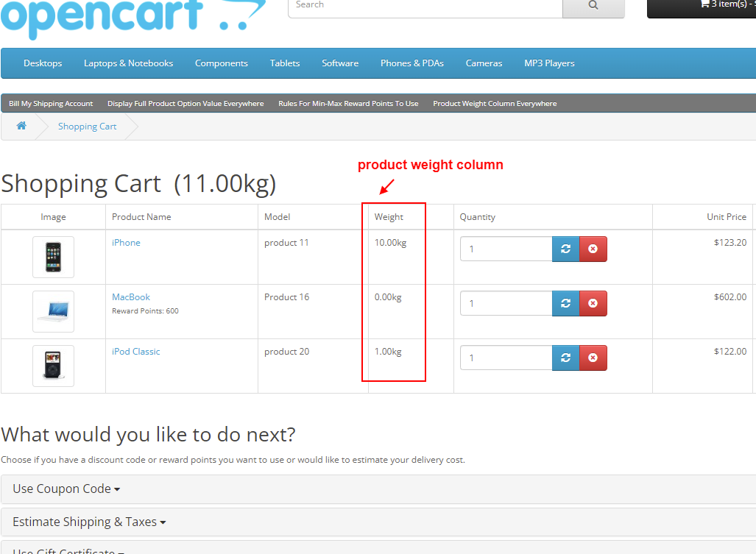Screen dimensions: 756x554
Task: Click the $122.00 unit price
Action: [x=730, y=352]
